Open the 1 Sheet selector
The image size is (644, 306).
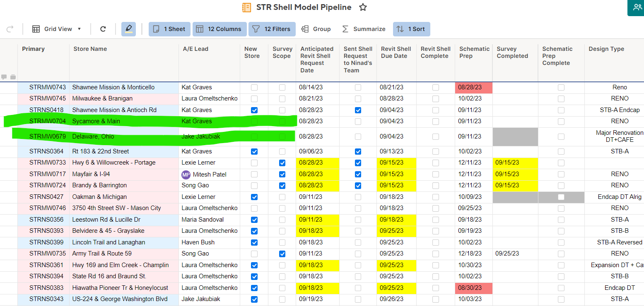point(169,29)
